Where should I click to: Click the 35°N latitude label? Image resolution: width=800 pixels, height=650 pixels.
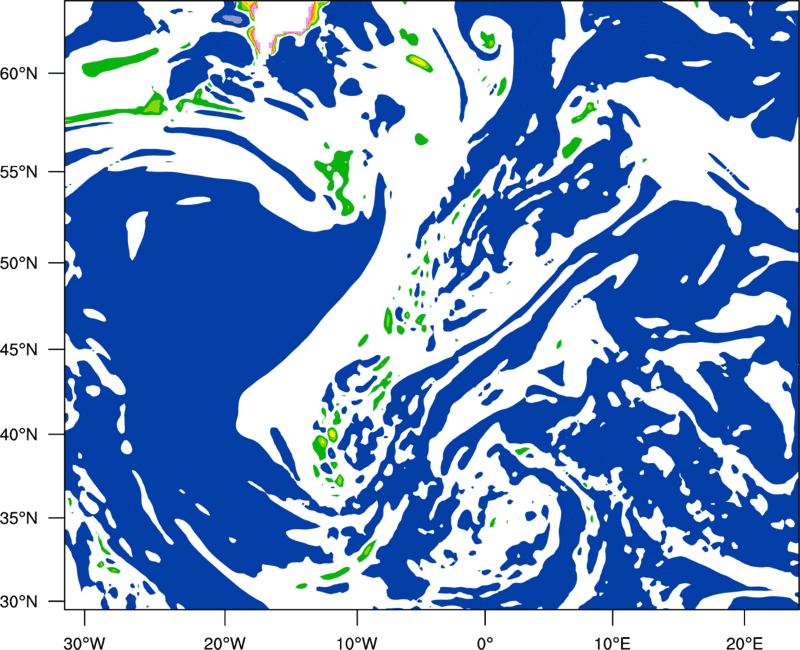point(19,518)
